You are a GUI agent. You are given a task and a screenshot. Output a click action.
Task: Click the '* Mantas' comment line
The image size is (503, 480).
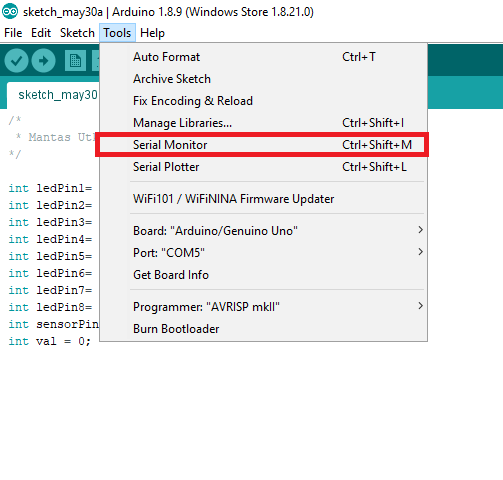click(55, 137)
